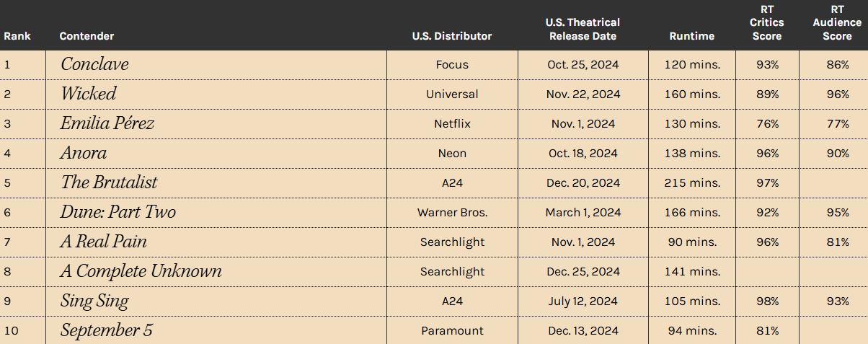Click the RT Audience Score header
Screen dimensions: 868x344
(x=837, y=22)
